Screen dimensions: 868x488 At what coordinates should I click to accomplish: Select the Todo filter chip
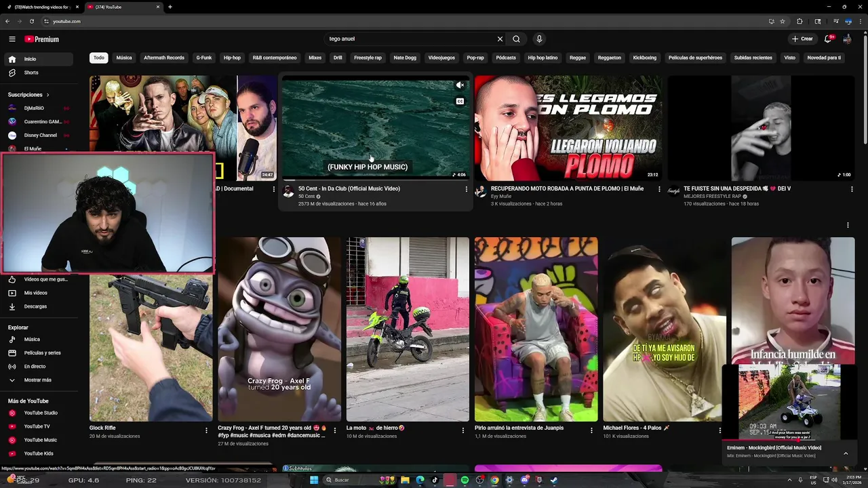[x=99, y=58]
